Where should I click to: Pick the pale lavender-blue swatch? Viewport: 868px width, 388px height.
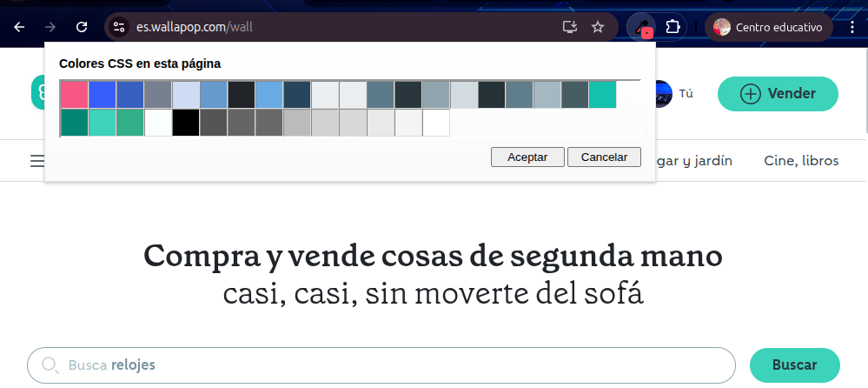click(x=186, y=95)
